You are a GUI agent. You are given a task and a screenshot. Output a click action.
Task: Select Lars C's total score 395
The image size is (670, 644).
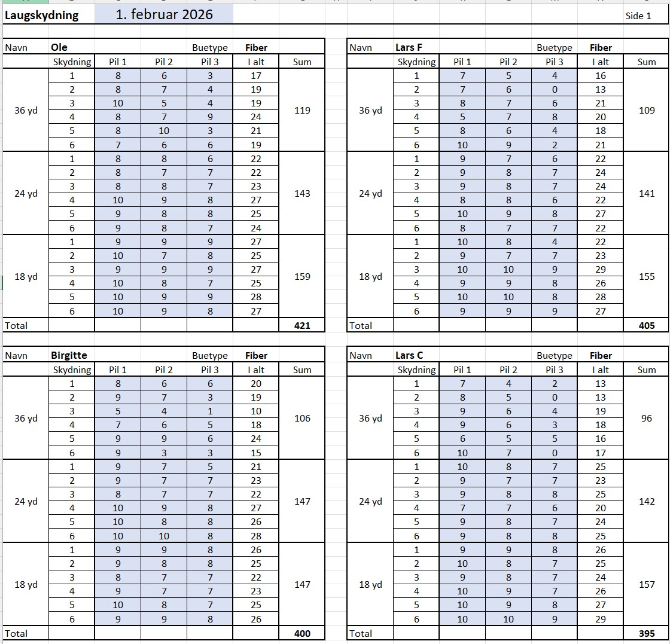(x=646, y=633)
